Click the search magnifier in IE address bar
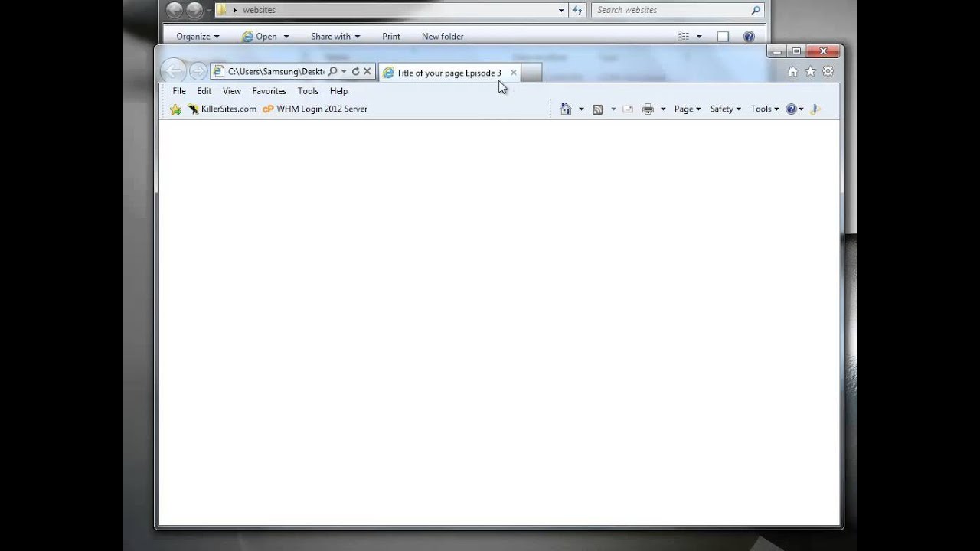This screenshot has height=551, width=980. tap(332, 71)
